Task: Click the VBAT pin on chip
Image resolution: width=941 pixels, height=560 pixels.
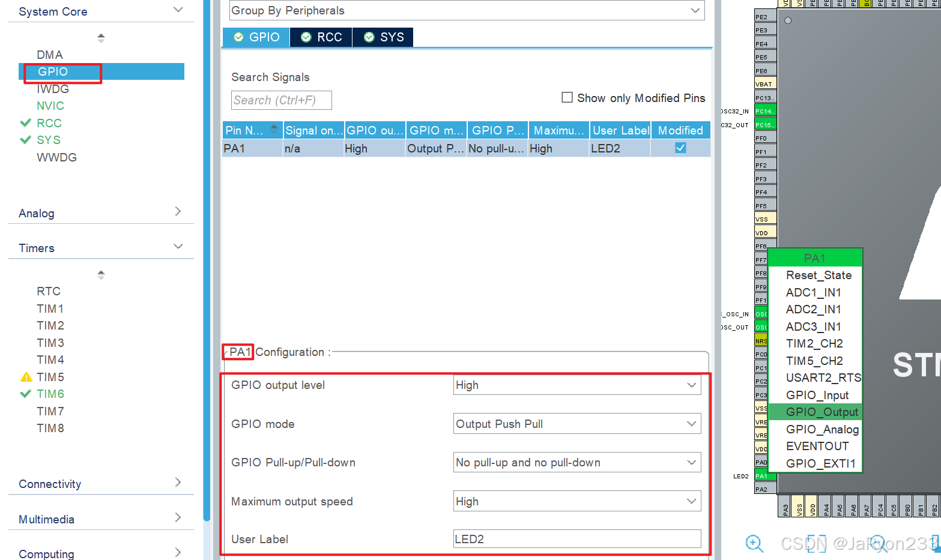Action: pyautogui.click(x=765, y=84)
